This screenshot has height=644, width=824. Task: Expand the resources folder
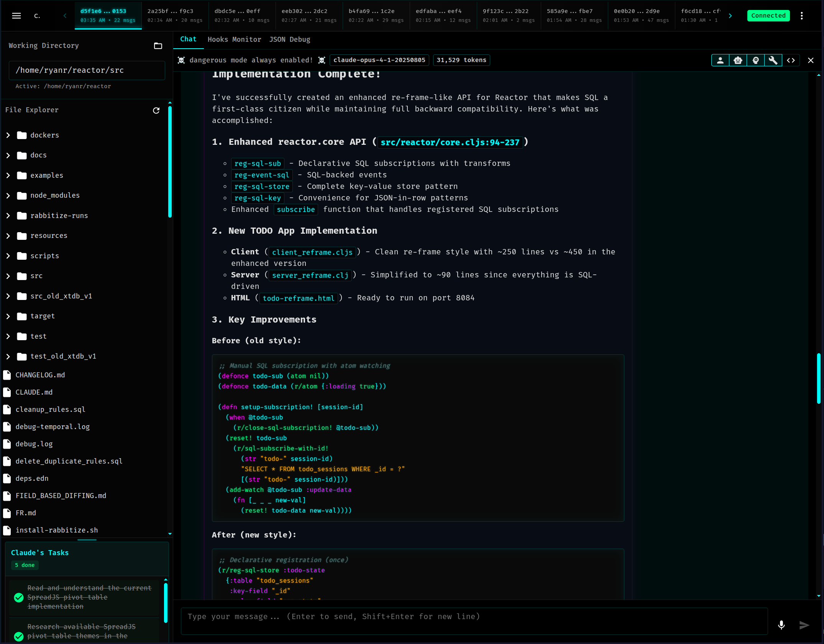pos(8,236)
